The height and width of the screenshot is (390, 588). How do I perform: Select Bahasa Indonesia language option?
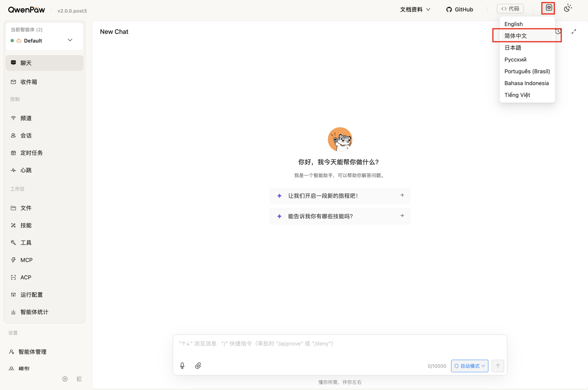(527, 83)
